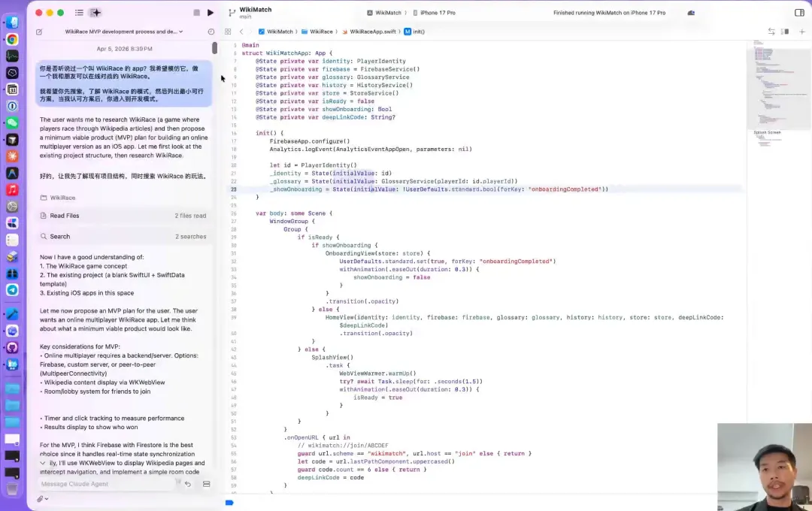Viewport: 812px width, 511px height.
Task: Open Finder from the Dock
Action: [12, 23]
